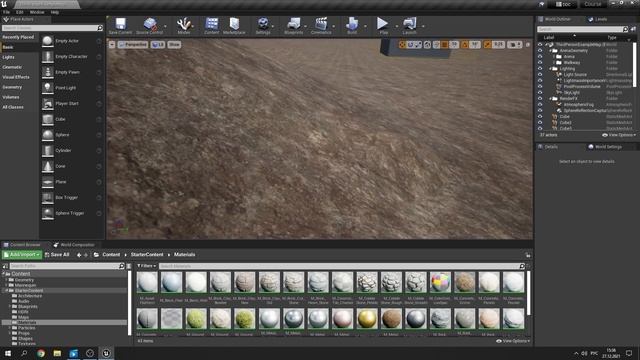This screenshot has height=360, width=640.
Task: Switch to the World Settings tab
Action: 604,147
